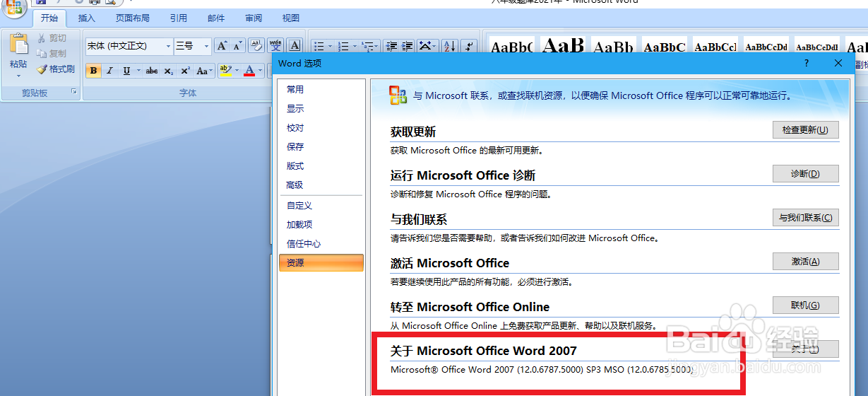Toggle Superscript formatting

[x=185, y=71]
